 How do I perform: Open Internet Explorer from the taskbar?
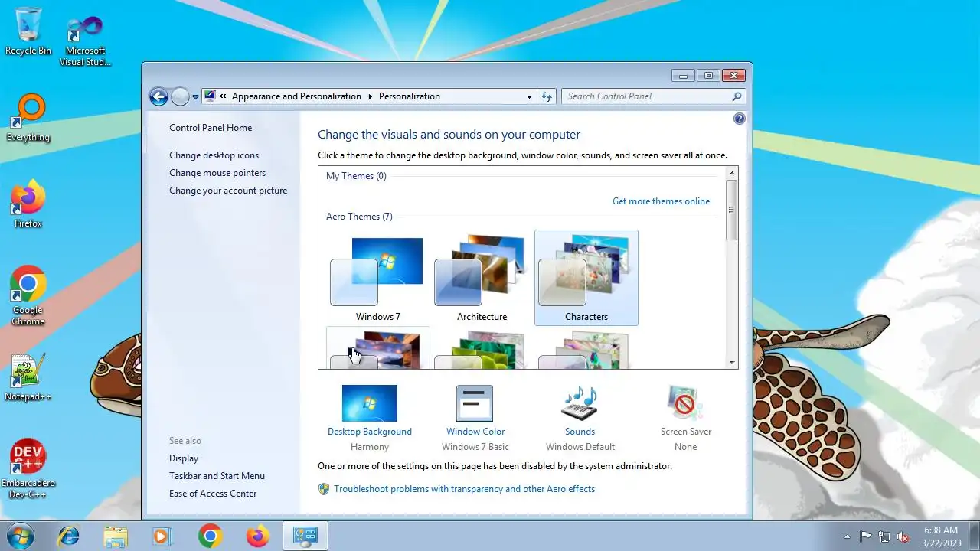coord(68,536)
